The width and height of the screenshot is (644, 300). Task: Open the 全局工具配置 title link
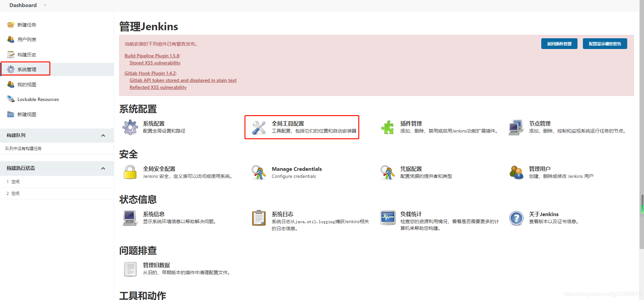point(288,123)
